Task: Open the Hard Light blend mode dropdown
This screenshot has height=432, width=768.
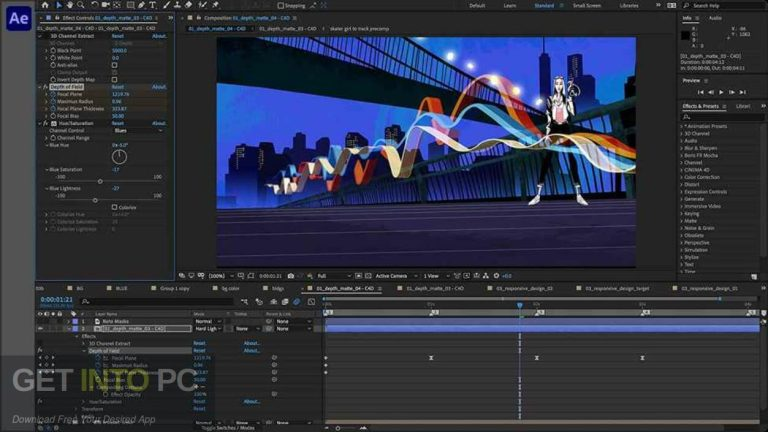Action: [209, 329]
